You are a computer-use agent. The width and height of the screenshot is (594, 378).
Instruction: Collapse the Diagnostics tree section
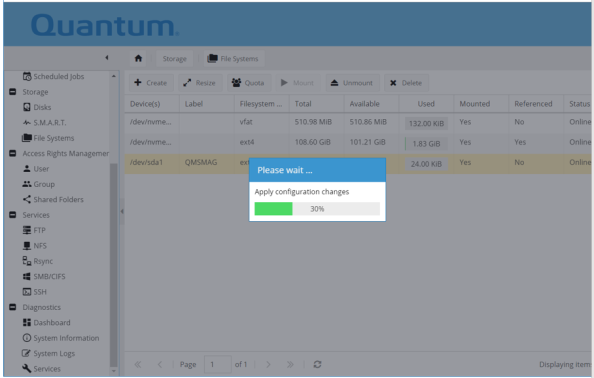point(13,307)
